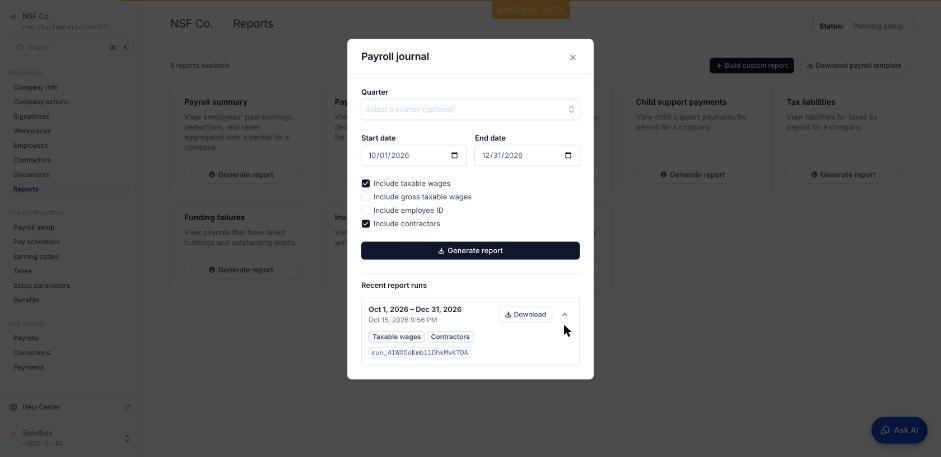Check Include gross taxable wages checkbox
This screenshot has height=457, width=941.
[365, 197]
